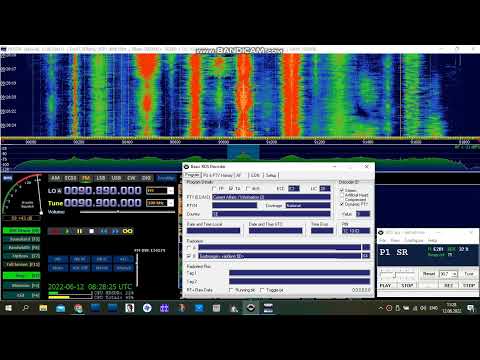480x360 pixels.
Task: Click the SET button in RDS window
Action: 448,286
